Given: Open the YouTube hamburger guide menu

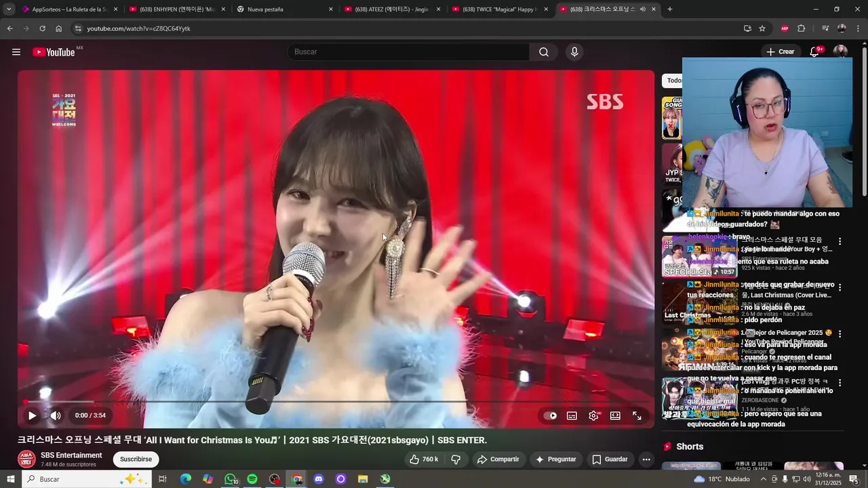Looking at the screenshot, I should [16, 52].
